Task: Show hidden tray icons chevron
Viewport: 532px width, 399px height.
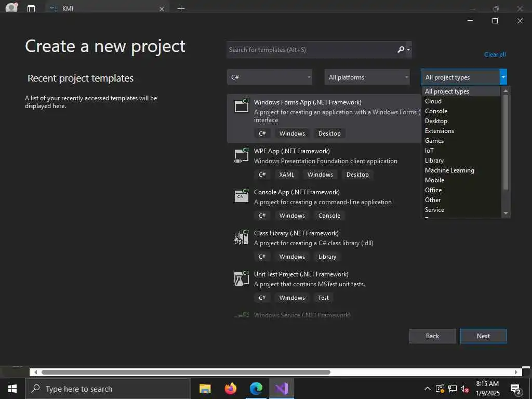Action: pos(428,389)
